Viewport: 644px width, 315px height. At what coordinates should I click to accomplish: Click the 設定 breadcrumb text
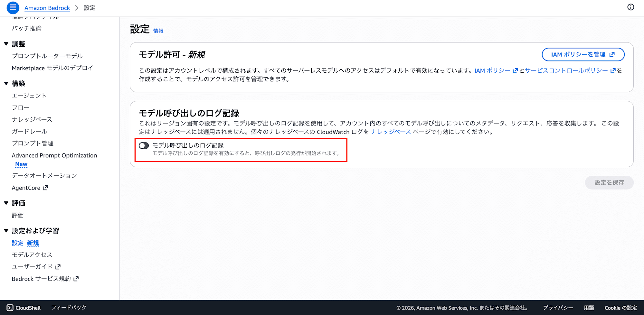tap(90, 8)
